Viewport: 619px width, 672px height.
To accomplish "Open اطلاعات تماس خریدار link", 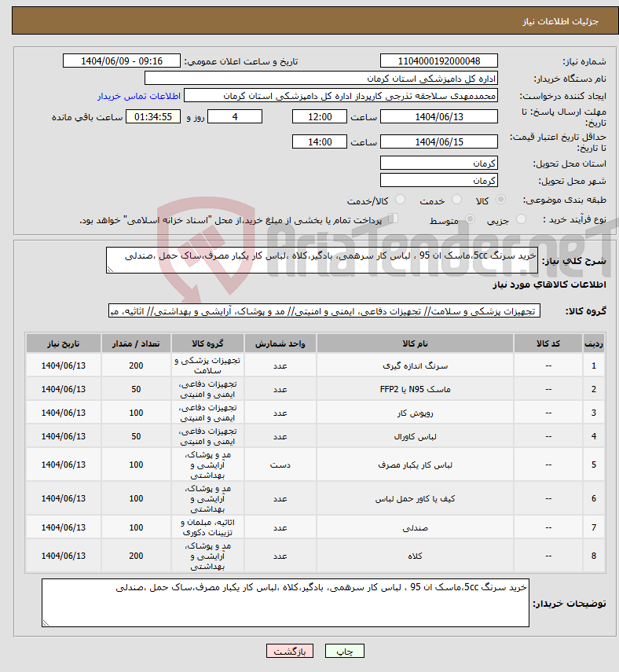I will (139, 96).
